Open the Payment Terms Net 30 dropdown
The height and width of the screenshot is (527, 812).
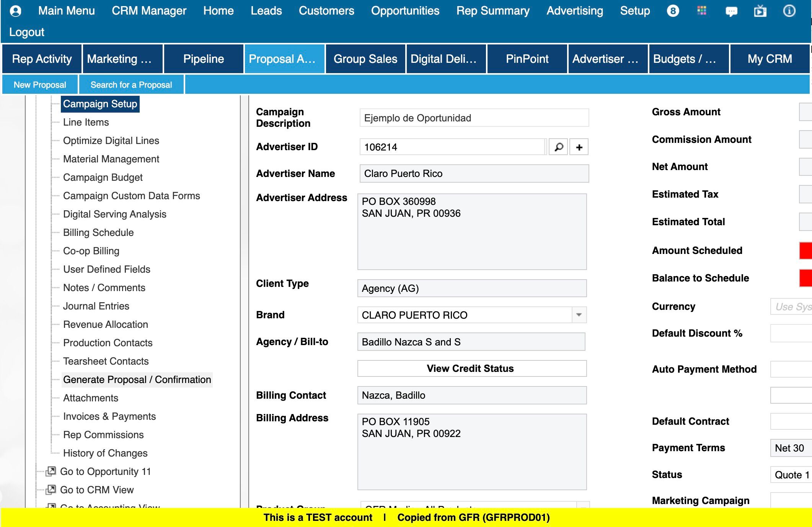click(791, 448)
